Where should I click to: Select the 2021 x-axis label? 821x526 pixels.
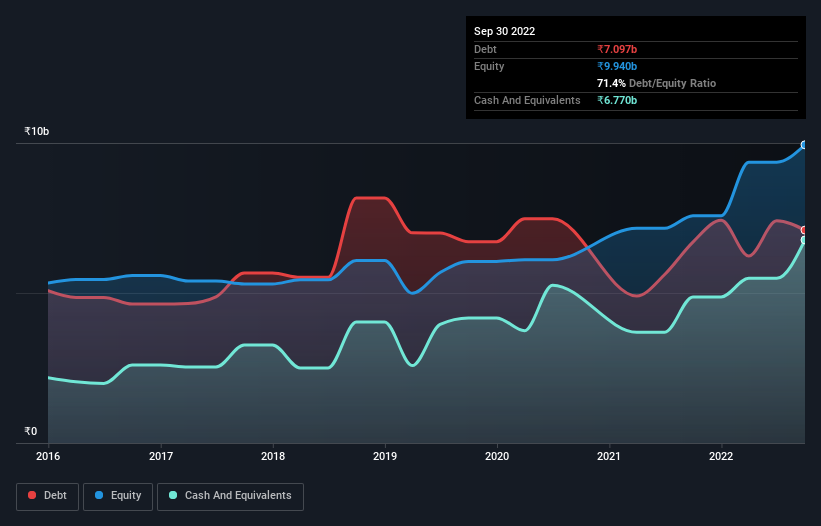(609, 456)
